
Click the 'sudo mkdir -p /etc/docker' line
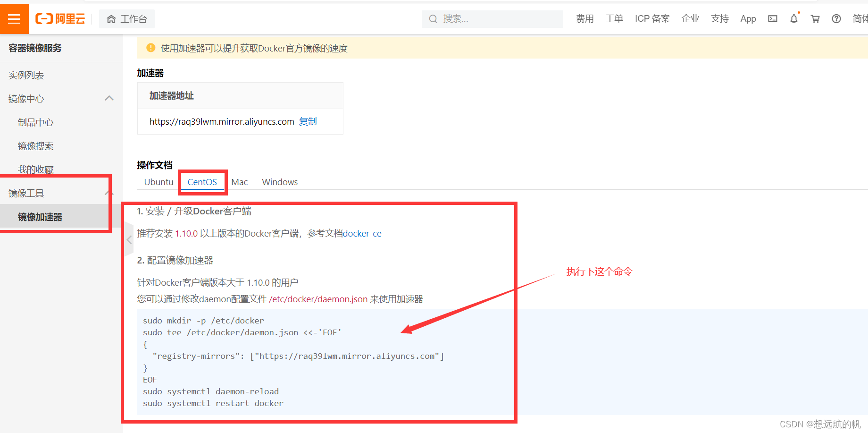coord(203,321)
